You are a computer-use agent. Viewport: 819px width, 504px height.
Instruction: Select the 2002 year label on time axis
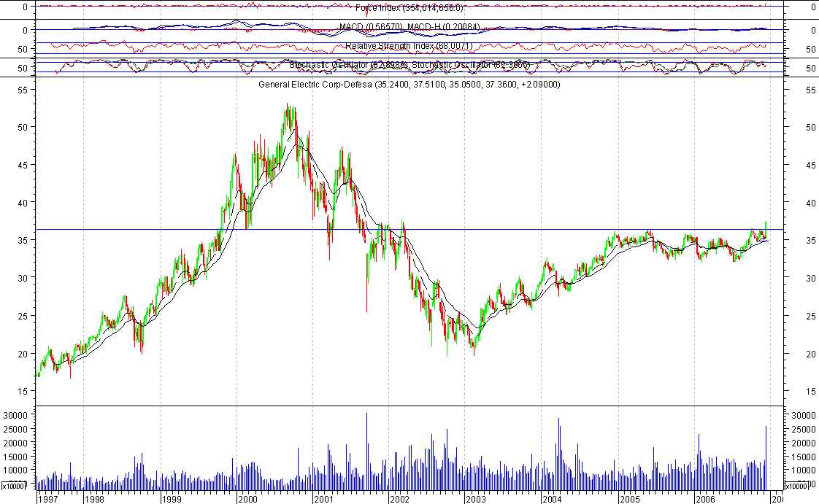[399, 499]
